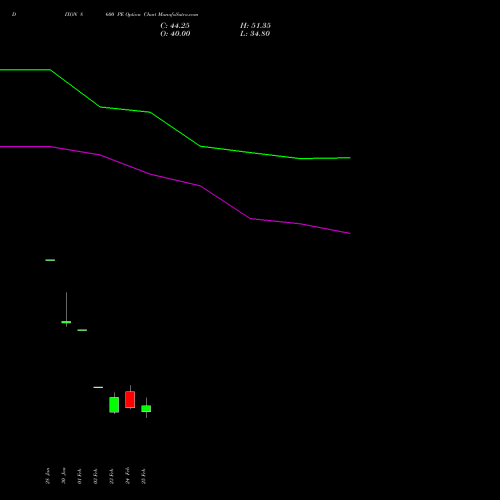Click the flat candle above 01 Feb
This screenshot has width=500, height=500.
click(x=82, y=330)
